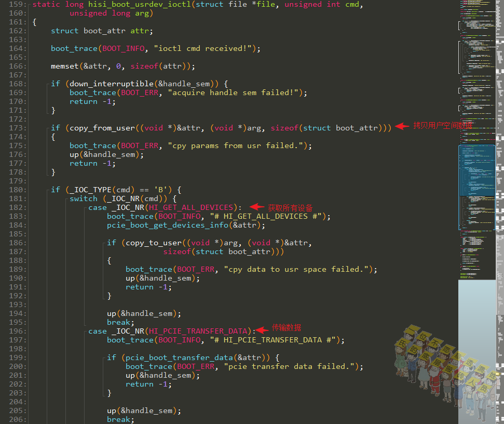Click 'unsigned long arg' parameter on line 160

coord(110,13)
